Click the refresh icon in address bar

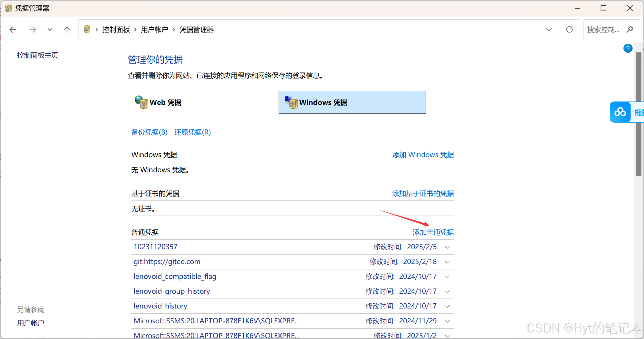click(569, 29)
